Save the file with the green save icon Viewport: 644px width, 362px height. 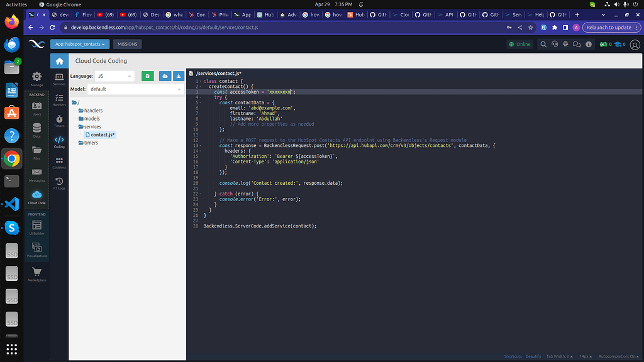(148, 75)
